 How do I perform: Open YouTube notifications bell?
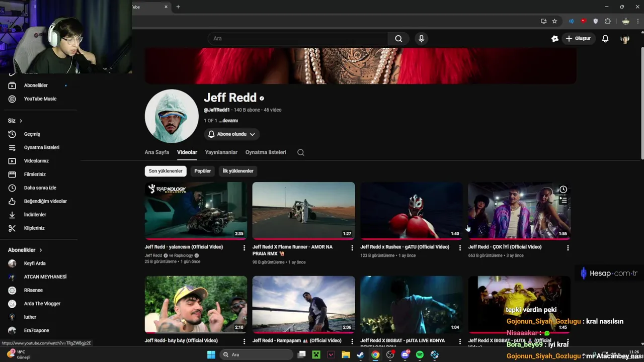pos(605,39)
